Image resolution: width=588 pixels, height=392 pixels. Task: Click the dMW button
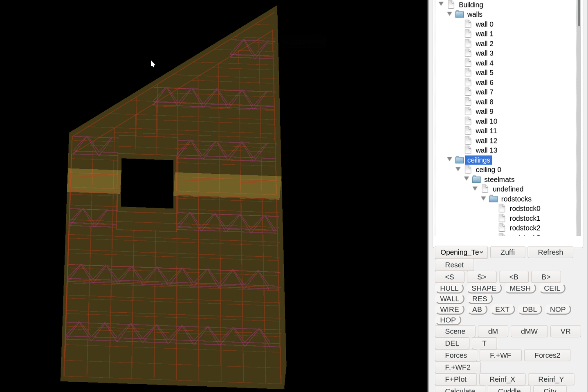click(529, 331)
